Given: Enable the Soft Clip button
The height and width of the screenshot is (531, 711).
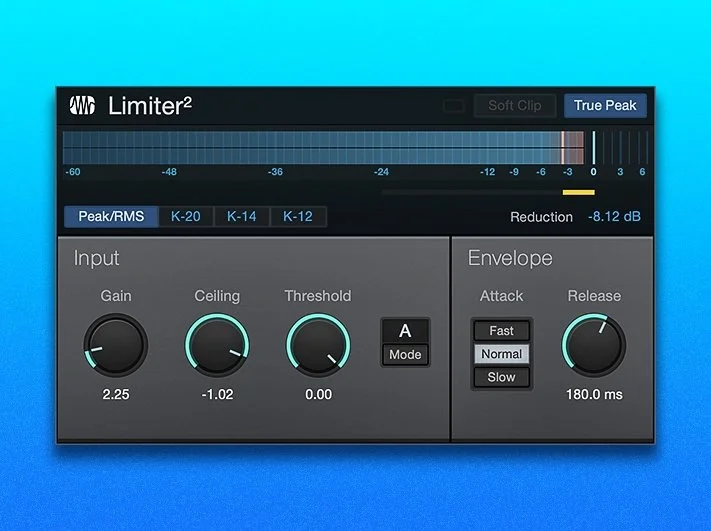Looking at the screenshot, I should tap(515, 106).
